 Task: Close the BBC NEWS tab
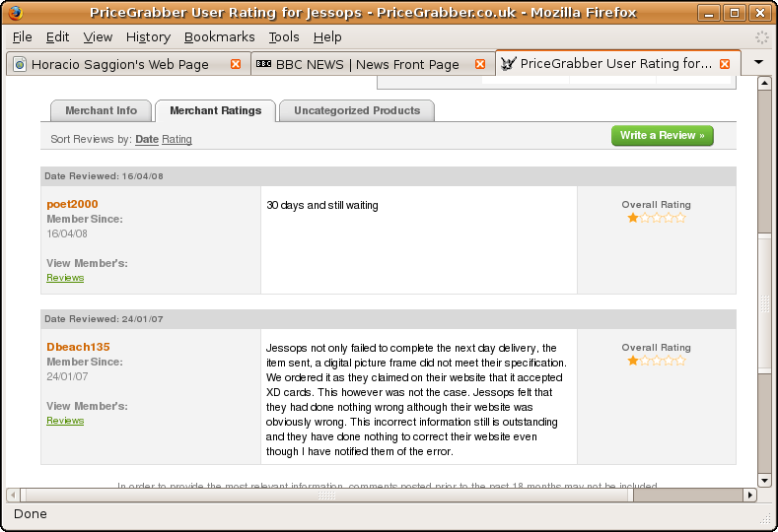pos(480,64)
